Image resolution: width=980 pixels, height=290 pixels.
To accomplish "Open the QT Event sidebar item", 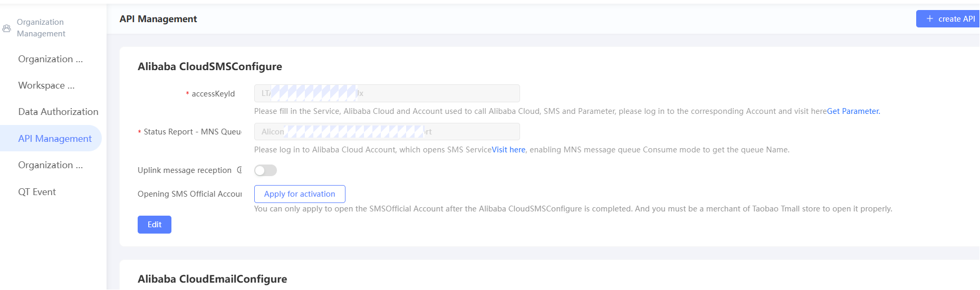I will click(x=37, y=192).
